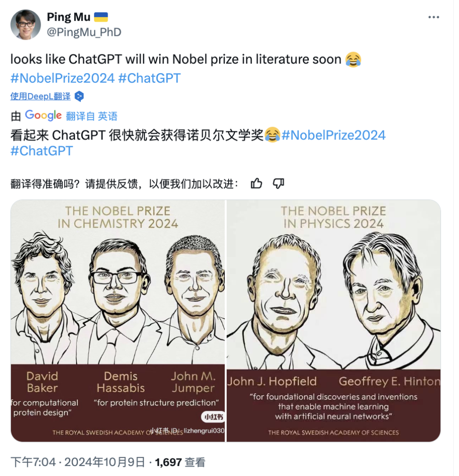Viewport: 459px width, 476px height.
Task: Click the Ukraine flag emoji beside name
Action: tap(101, 17)
